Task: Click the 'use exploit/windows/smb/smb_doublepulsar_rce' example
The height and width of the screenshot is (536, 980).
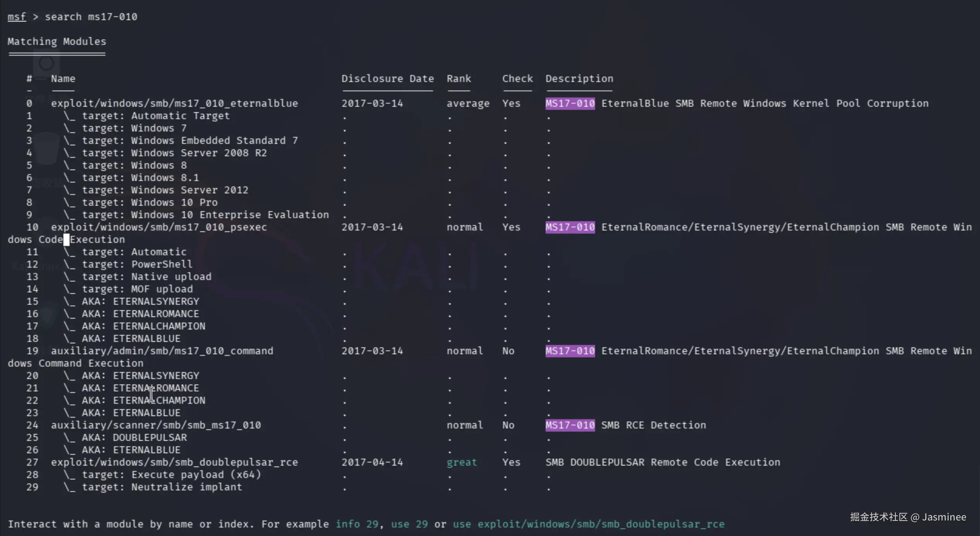Action: point(588,524)
